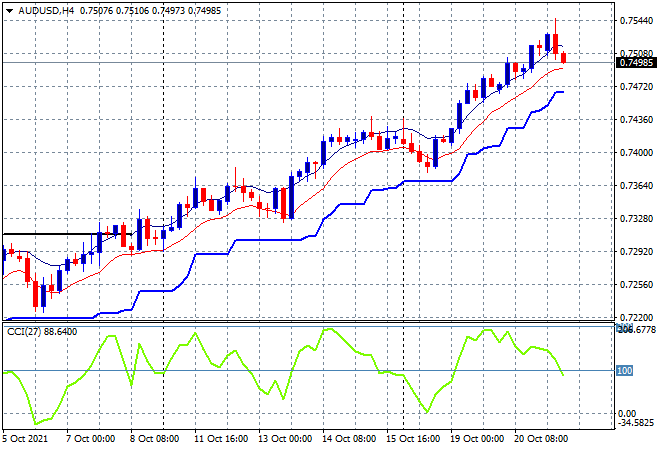
Task: Click the 20 Oct 08:00 time label
Action: (541, 439)
